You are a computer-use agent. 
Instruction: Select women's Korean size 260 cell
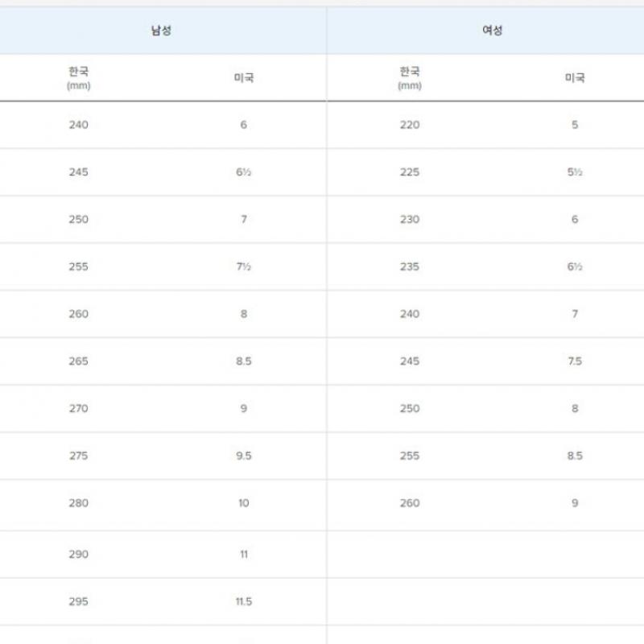click(x=410, y=503)
